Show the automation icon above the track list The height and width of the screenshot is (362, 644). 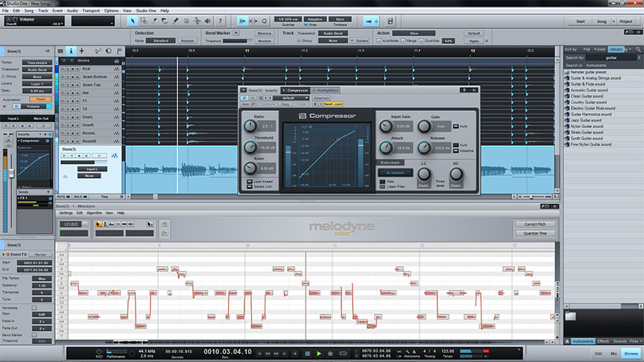(x=98, y=51)
